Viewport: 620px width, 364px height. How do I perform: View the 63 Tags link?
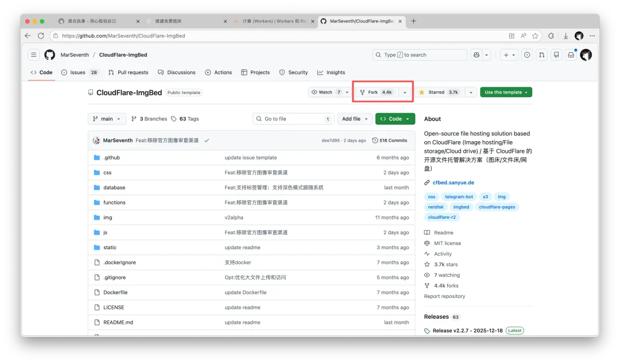(x=185, y=119)
